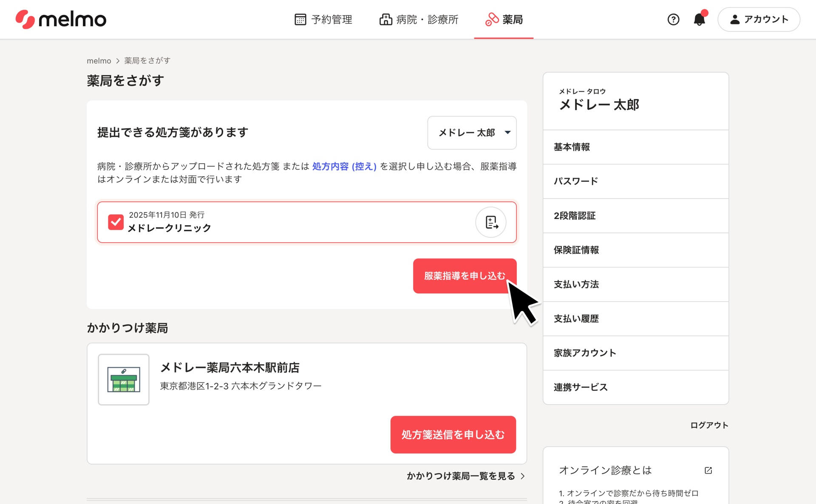816x504 pixels.
Task: Click the external link icon beside オンライン診療とは
Action: [x=708, y=470]
